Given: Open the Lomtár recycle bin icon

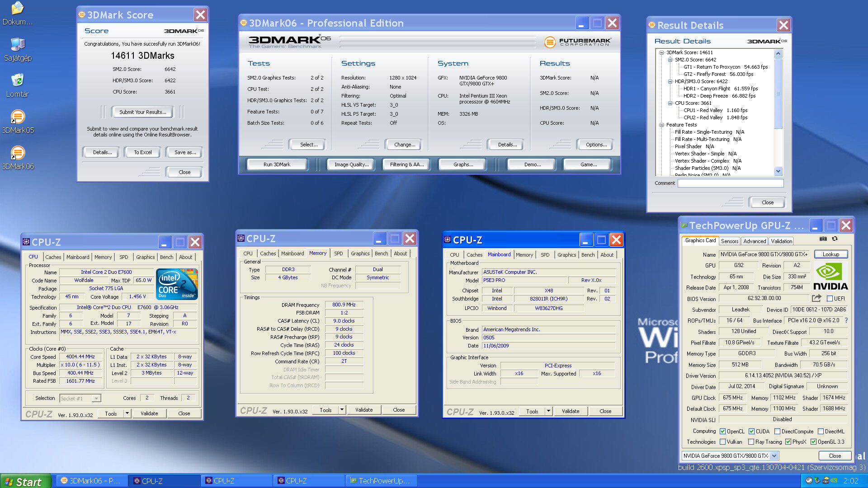Looking at the screenshot, I should tap(18, 85).
